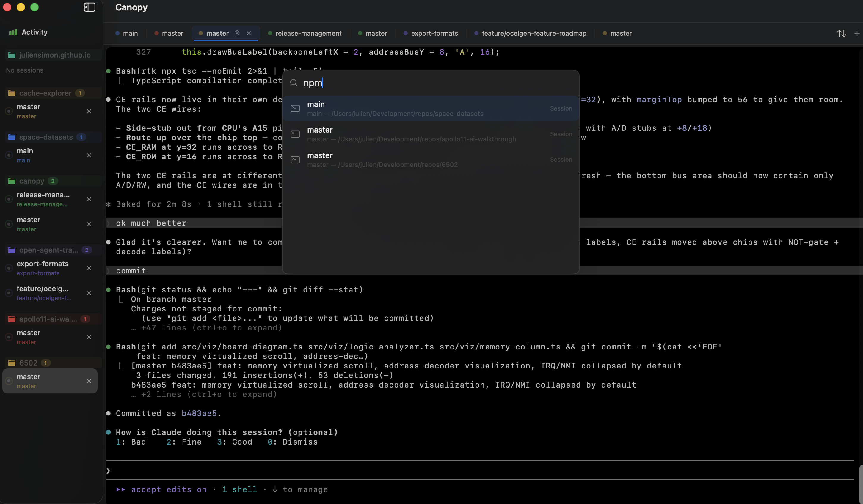Focus the npm search field
Screen dimensions: 863x504
click(431, 83)
